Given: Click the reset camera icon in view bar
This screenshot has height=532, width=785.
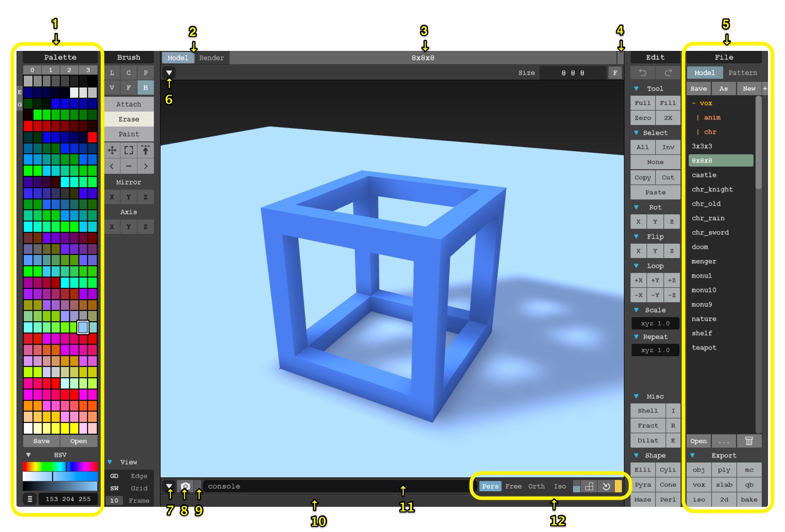Looking at the screenshot, I should pos(606,486).
